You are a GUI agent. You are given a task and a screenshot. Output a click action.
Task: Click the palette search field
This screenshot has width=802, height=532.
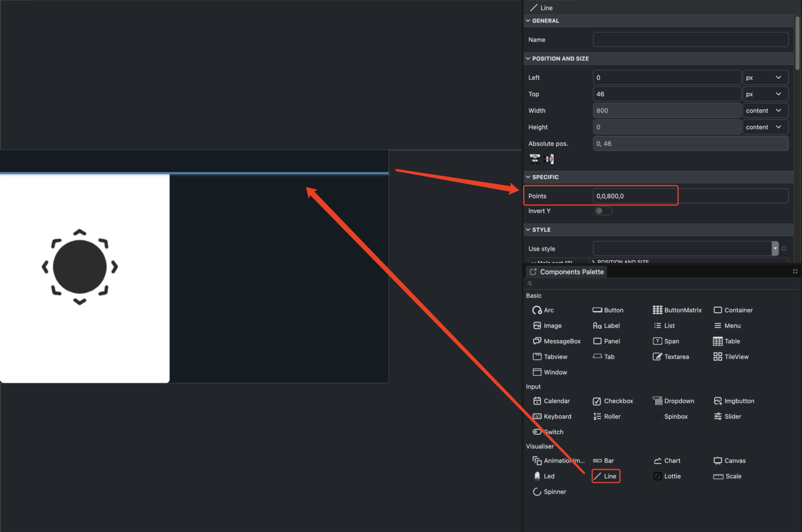pyautogui.click(x=661, y=284)
